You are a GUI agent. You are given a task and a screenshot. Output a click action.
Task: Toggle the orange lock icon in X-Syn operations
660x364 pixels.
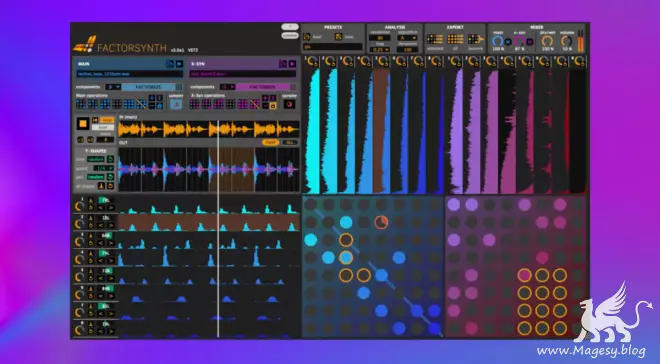[x=273, y=106]
